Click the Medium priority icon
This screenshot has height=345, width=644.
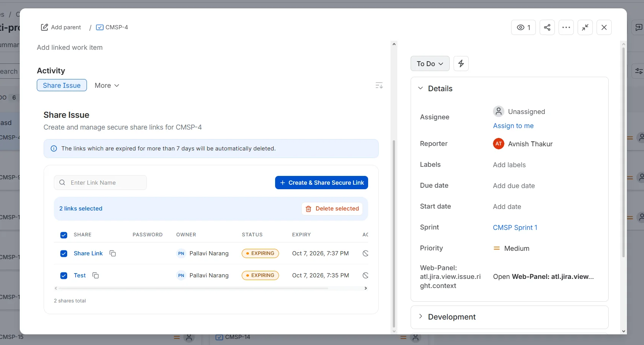pyautogui.click(x=496, y=248)
